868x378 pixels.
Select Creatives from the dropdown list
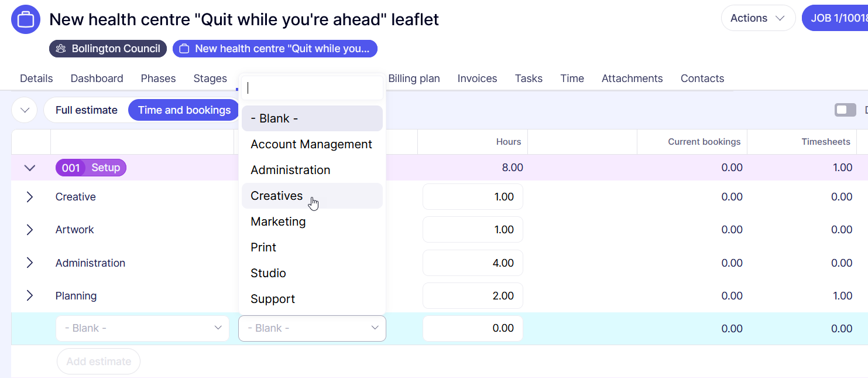(277, 196)
